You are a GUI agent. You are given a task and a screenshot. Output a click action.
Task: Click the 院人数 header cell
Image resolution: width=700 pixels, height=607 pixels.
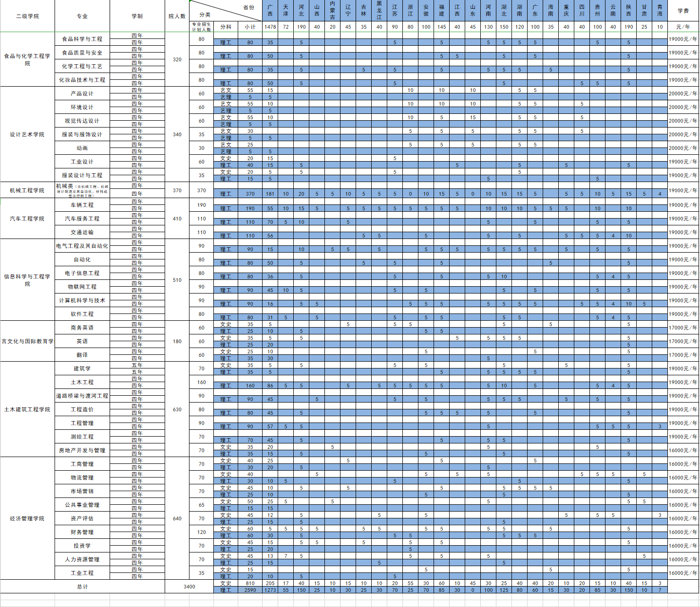tap(177, 16)
